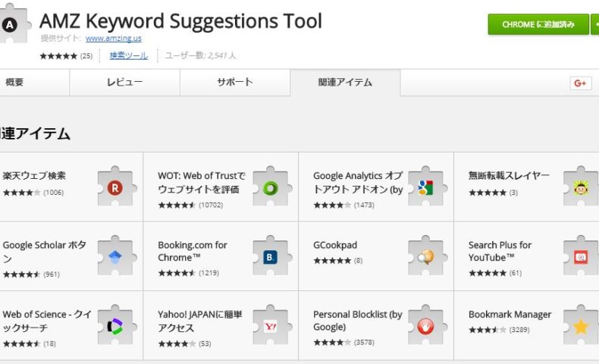
Task: Click the Yahoo! JAPAN Y! icon
Action: pos(271,326)
